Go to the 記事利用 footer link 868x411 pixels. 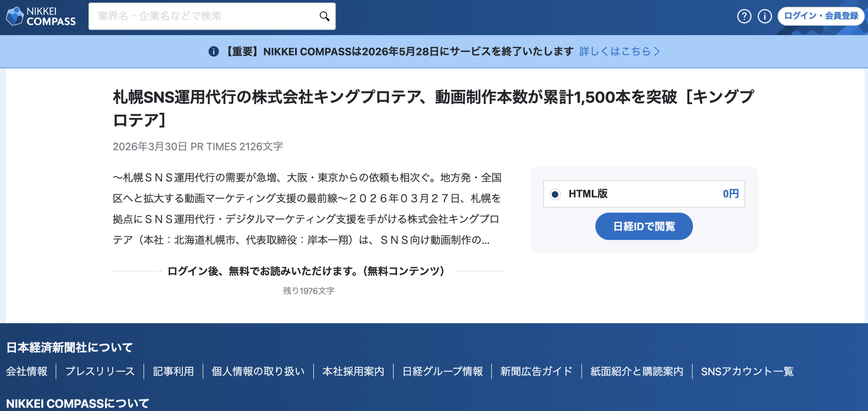(x=173, y=371)
